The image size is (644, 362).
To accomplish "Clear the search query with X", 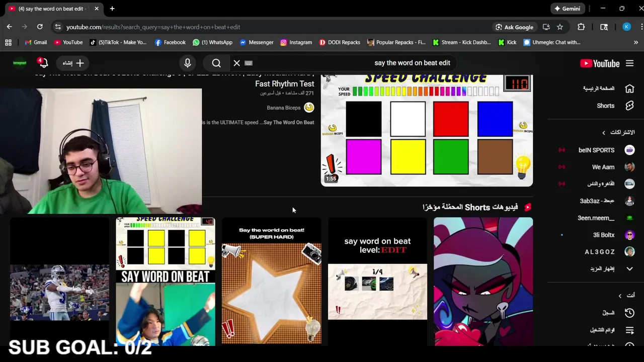I will click(236, 63).
